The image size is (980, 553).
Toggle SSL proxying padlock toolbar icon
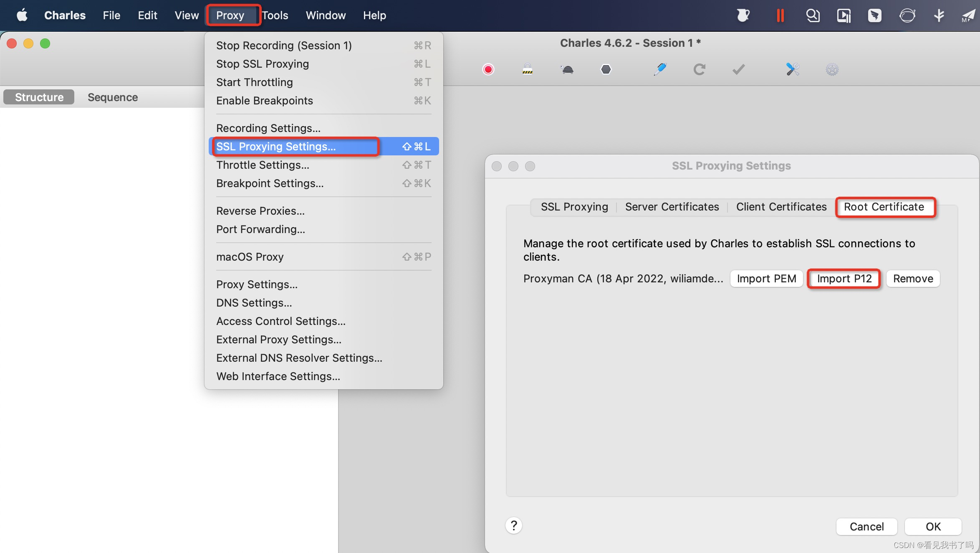(x=528, y=69)
